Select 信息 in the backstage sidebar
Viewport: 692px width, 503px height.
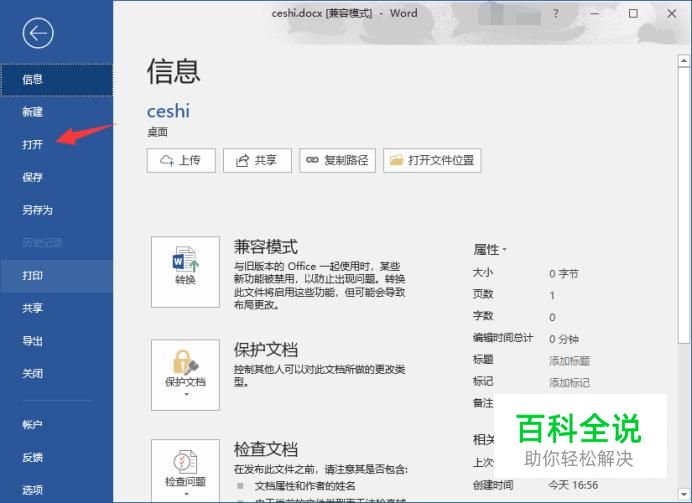click(56, 79)
